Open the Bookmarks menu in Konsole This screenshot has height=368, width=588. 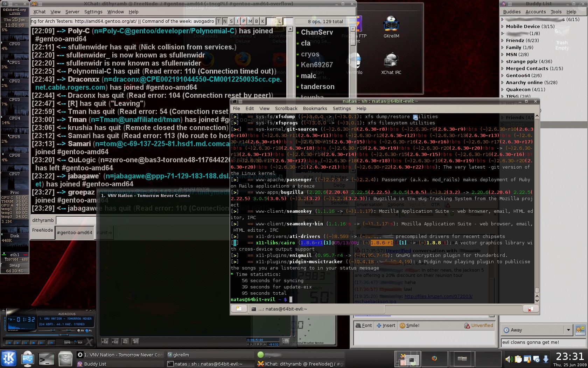[x=315, y=109]
